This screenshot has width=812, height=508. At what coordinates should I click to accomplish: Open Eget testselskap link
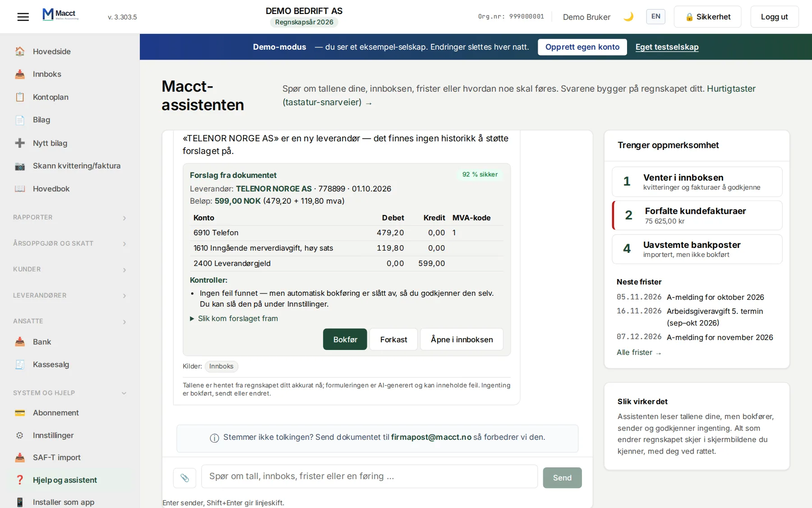(667, 47)
